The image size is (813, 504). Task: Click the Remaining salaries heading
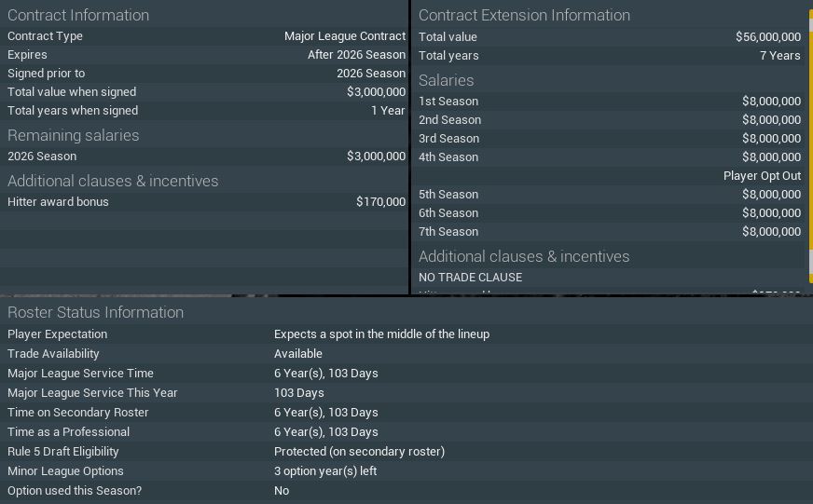click(x=74, y=135)
